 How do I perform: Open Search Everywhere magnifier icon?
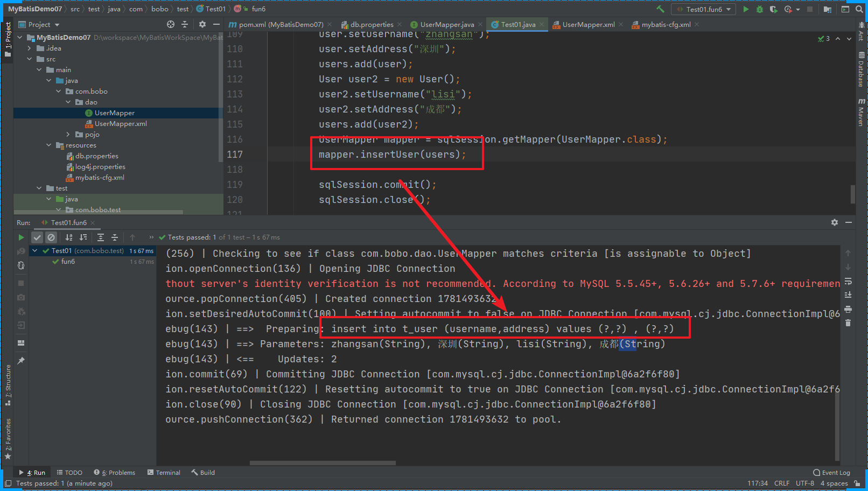(x=859, y=9)
